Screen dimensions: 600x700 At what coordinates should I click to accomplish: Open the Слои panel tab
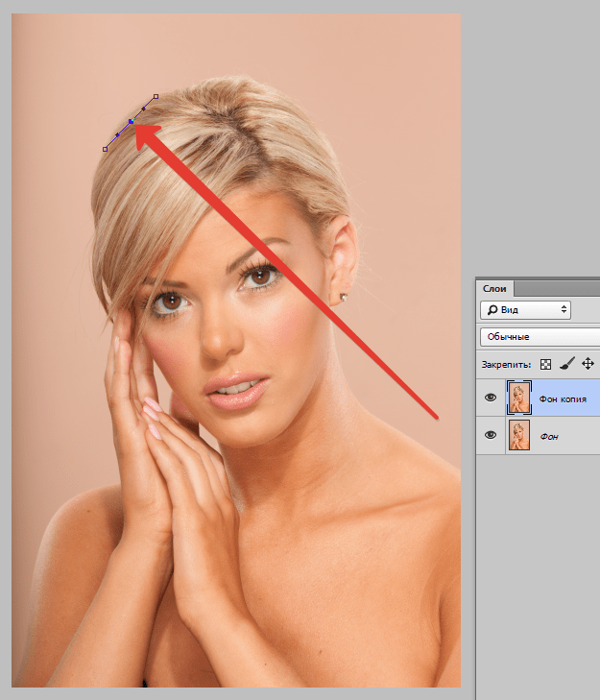[x=494, y=289]
